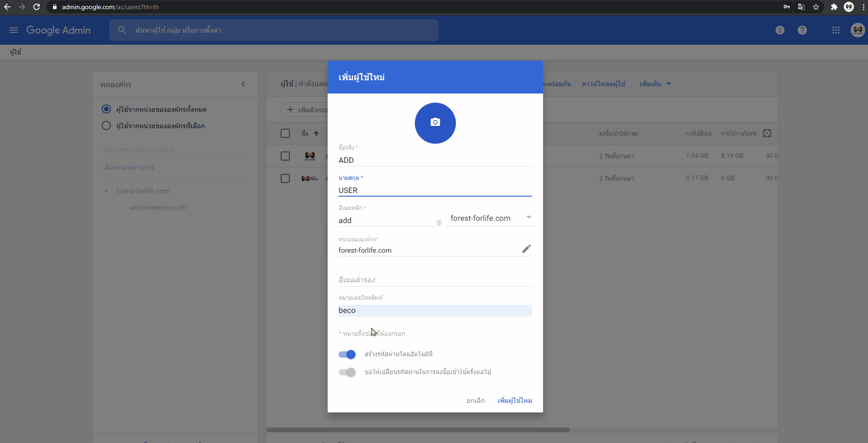Click the 1.84 GB email usage cell
Image resolution: width=868 pixels, height=443 pixels.
coord(697,156)
